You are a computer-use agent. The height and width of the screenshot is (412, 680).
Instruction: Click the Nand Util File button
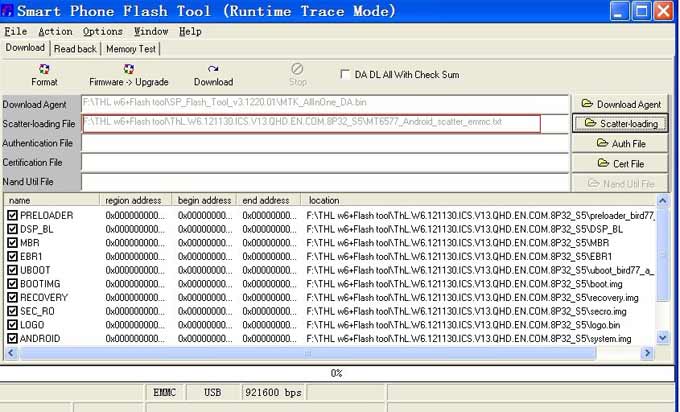coord(620,183)
